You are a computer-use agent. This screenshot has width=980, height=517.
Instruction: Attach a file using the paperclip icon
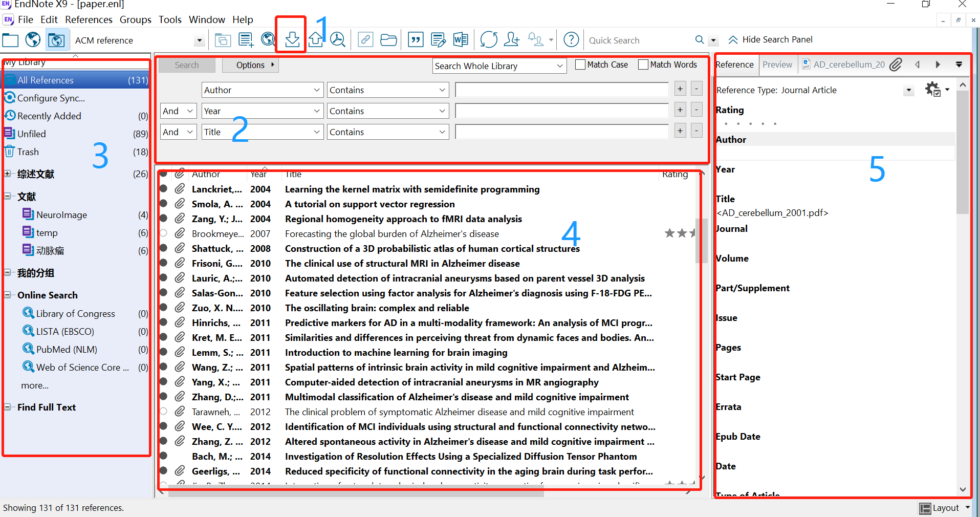point(896,64)
